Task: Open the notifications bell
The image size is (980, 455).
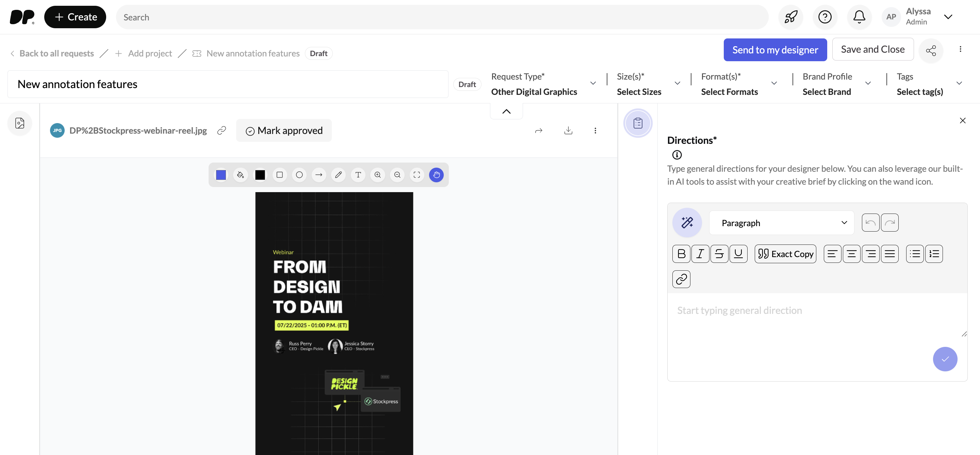Action: [x=859, y=17]
